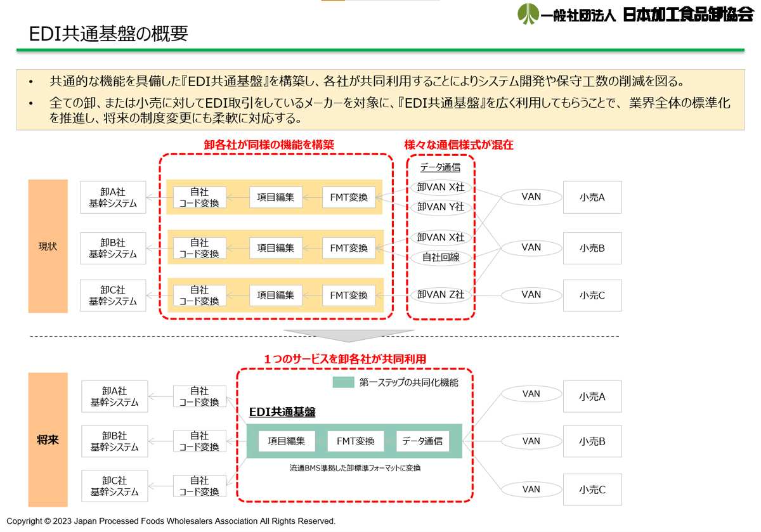Viewport: 761px width, 532px height.
Task: Click red text 卸各社が同様の機能を構築
Action: tap(269, 145)
